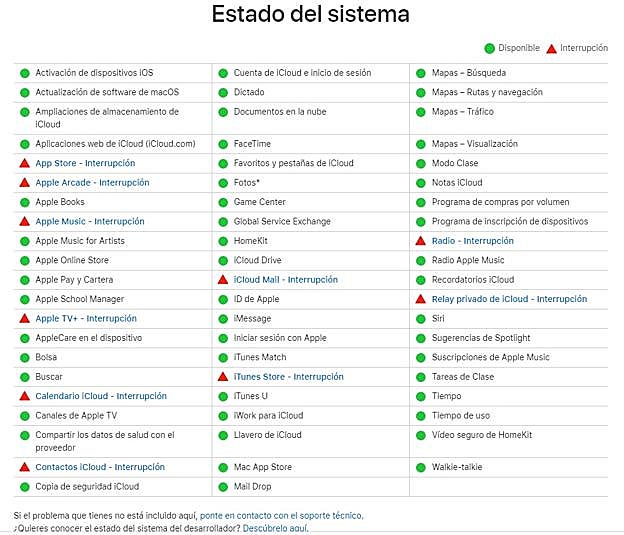Click the red triangle beside Apple Arcade
This screenshot has width=624, height=535.
(x=24, y=183)
